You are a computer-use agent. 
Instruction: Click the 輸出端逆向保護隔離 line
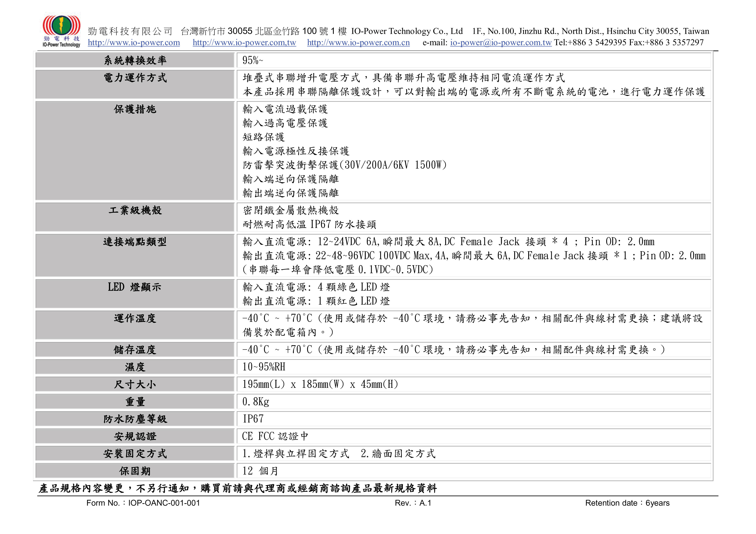[291, 193]
